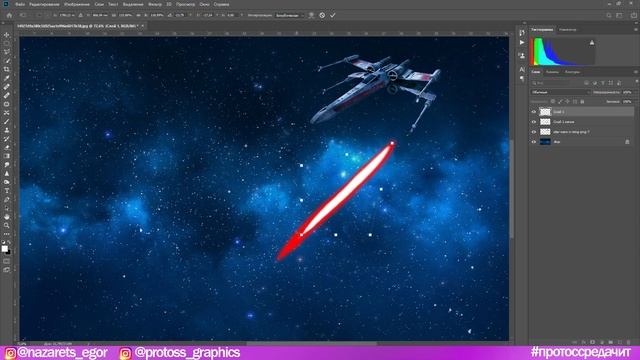The image size is (640, 360).
Task: Filter layers by type layers
Action: tap(602, 83)
